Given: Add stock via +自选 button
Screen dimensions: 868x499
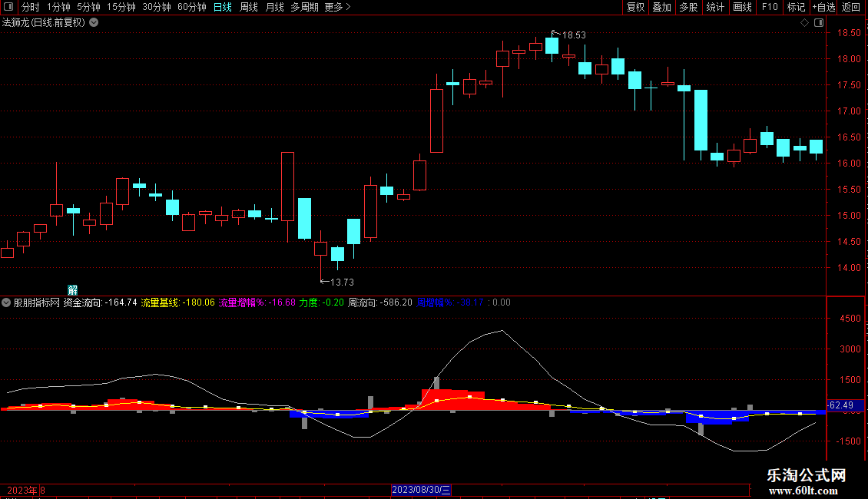Looking at the screenshot, I should point(823,7).
